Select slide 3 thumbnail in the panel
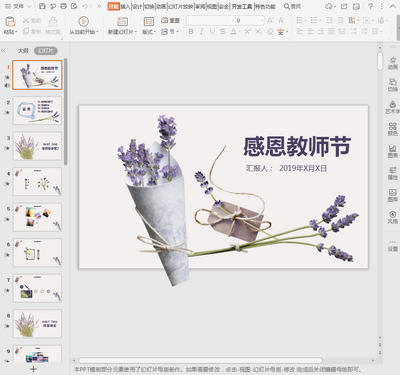Image resolution: width=400 pixels, height=375 pixels. point(37,146)
